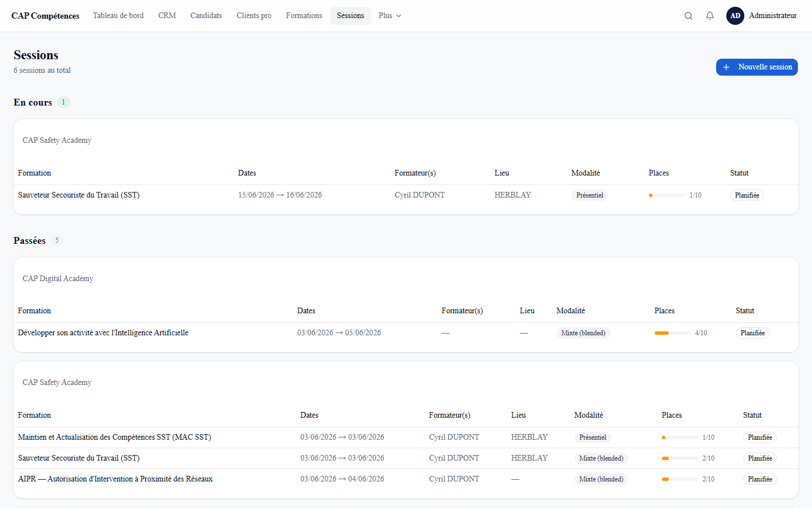Screen dimensions: 812x508
Task: Go to Tableau de bord
Action: tap(118, 16)
